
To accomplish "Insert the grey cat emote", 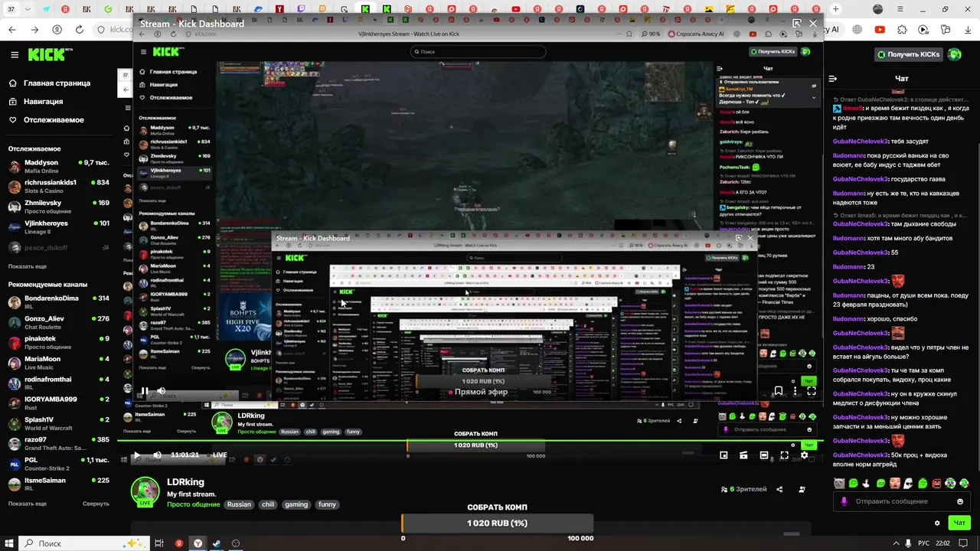I will (839, 483).
